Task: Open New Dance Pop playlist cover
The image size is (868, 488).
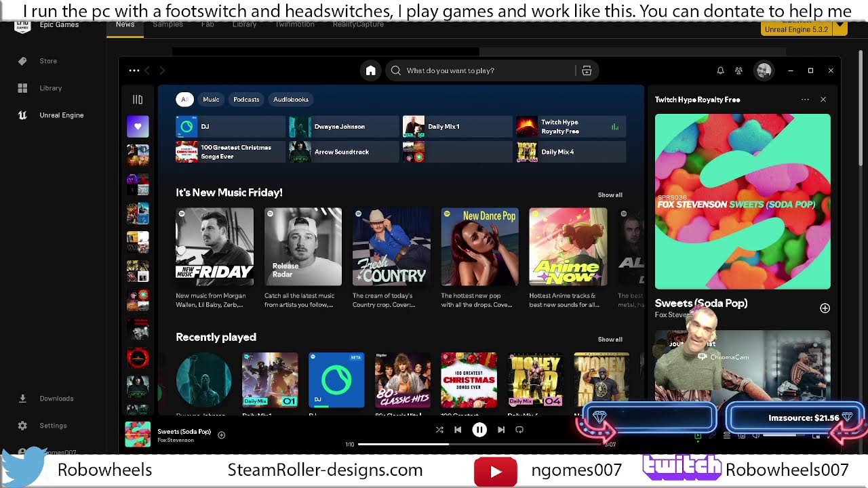Action: (x=479, y=247)
